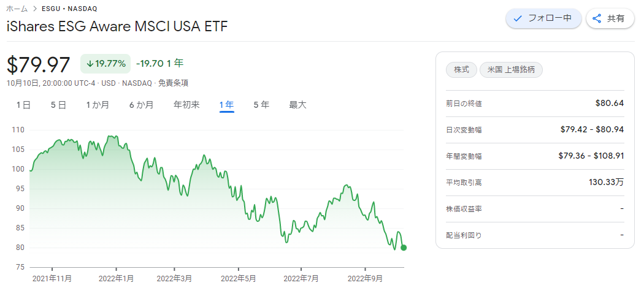Select the 5年 range tab

(x=261, y=105)
